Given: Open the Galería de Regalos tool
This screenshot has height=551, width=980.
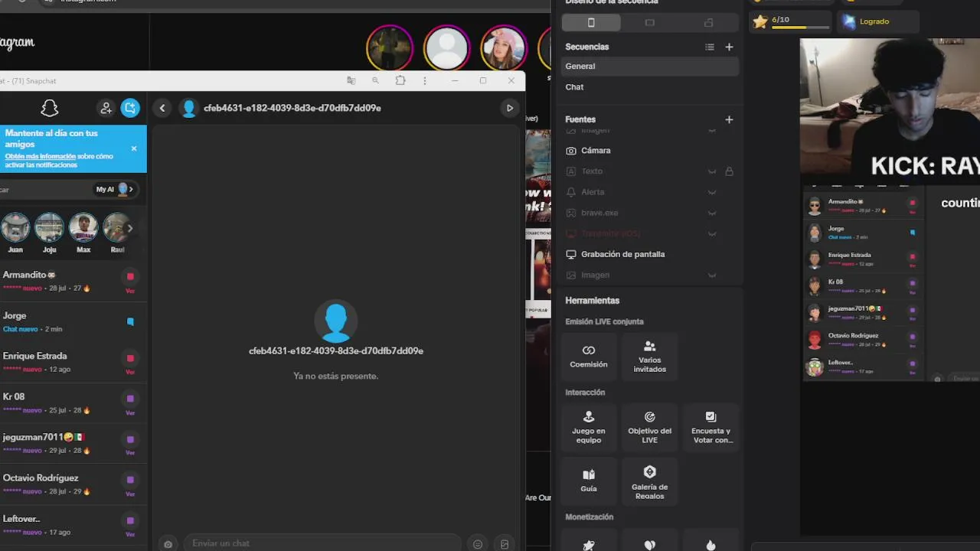Looking at the screenshot, I should pos(649,481).
